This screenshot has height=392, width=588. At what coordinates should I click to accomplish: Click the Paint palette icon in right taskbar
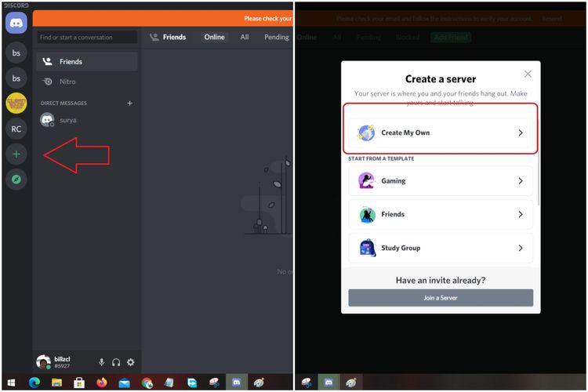tap(351, 383)
